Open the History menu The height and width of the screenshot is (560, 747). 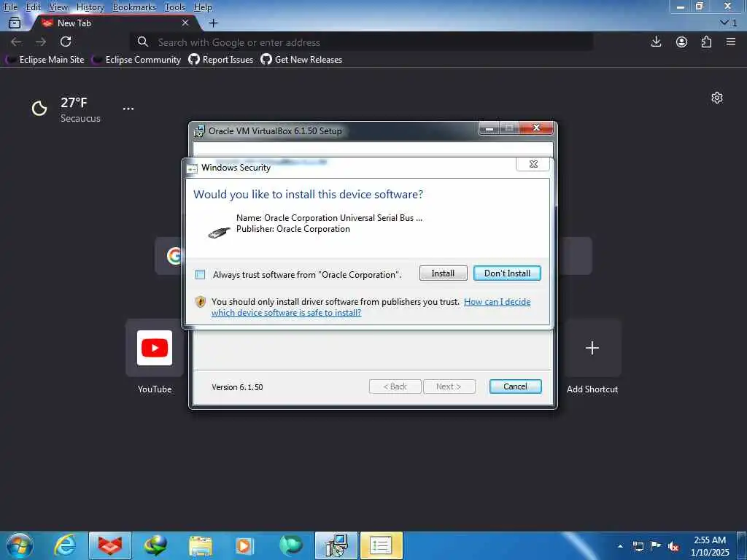point(90,7)
